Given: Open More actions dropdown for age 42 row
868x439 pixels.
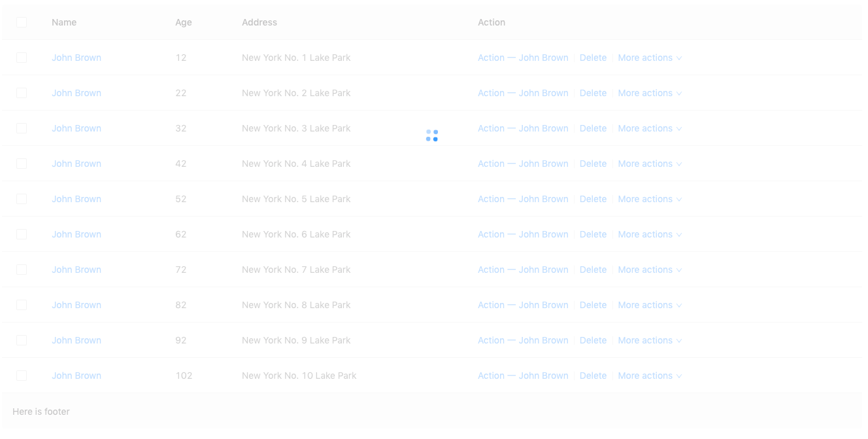Looking at the screenshot, I should pos(650,164).
